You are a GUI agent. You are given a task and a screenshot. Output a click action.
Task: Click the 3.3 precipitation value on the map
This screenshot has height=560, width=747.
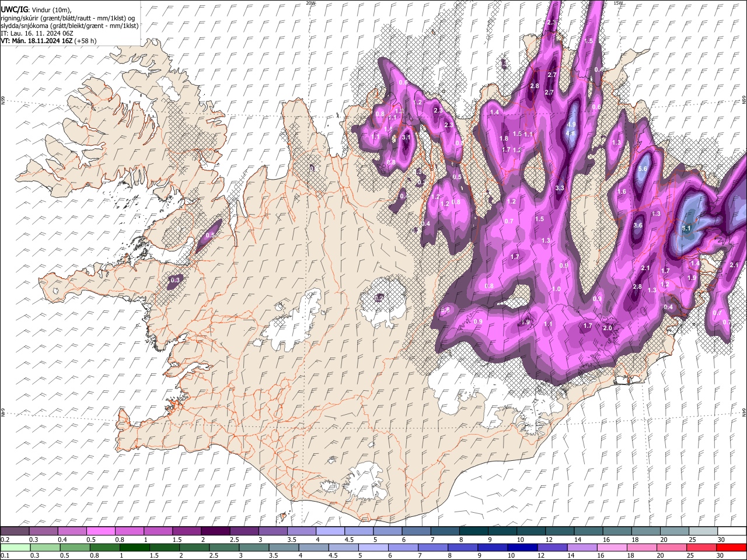point(560,188)
